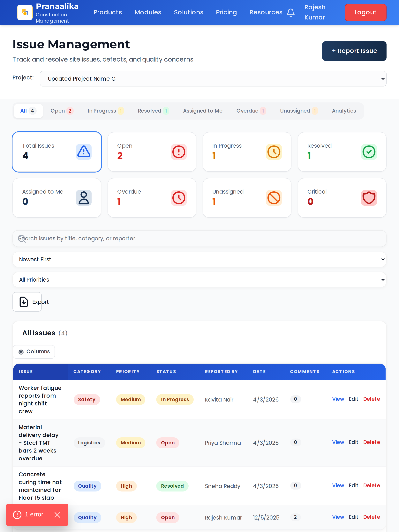Click the comment count 2 badge
Image resolution: width=399 pixels, height=532 pixels.
click(x=295, y=517)
